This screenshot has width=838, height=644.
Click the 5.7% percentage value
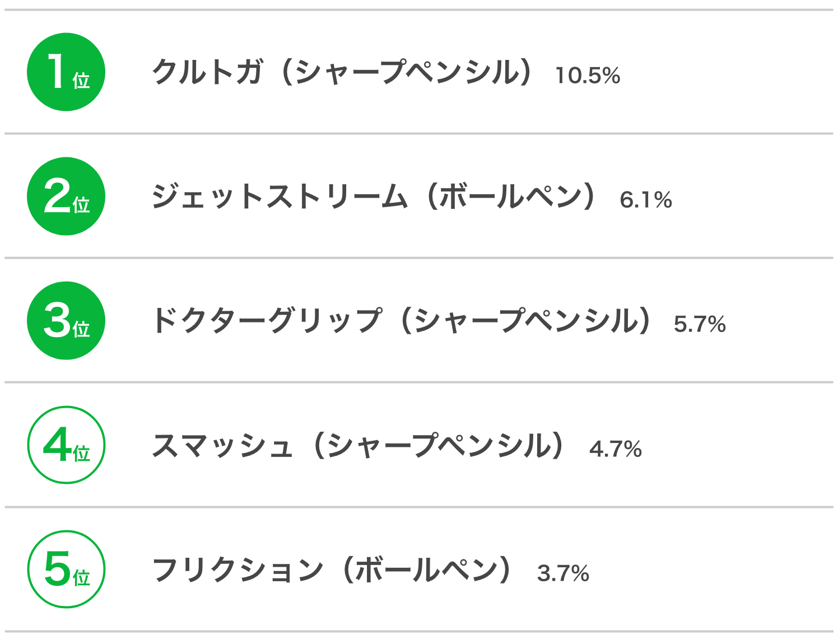pos(700,324)
